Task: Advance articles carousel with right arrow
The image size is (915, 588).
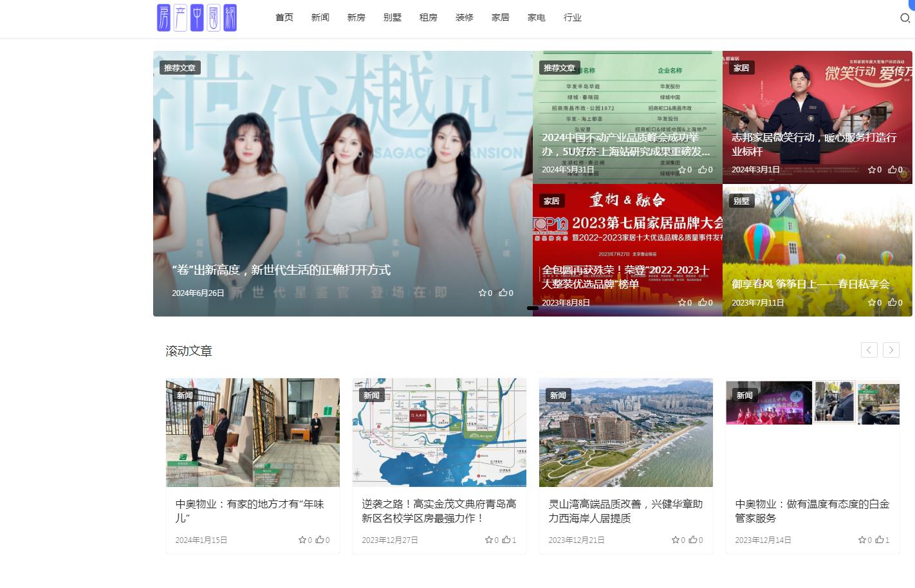Action: [x=891, y=350]
